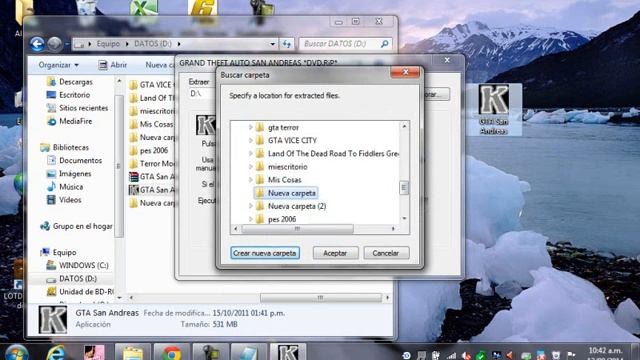640x360 pixels.
Task: Open file explorer taskbar icon
Action: pyautogui.click(x=133, y=353)
